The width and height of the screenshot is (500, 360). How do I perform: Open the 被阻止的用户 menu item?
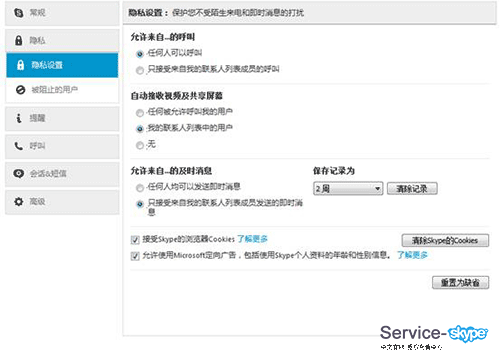click(62, 90)
